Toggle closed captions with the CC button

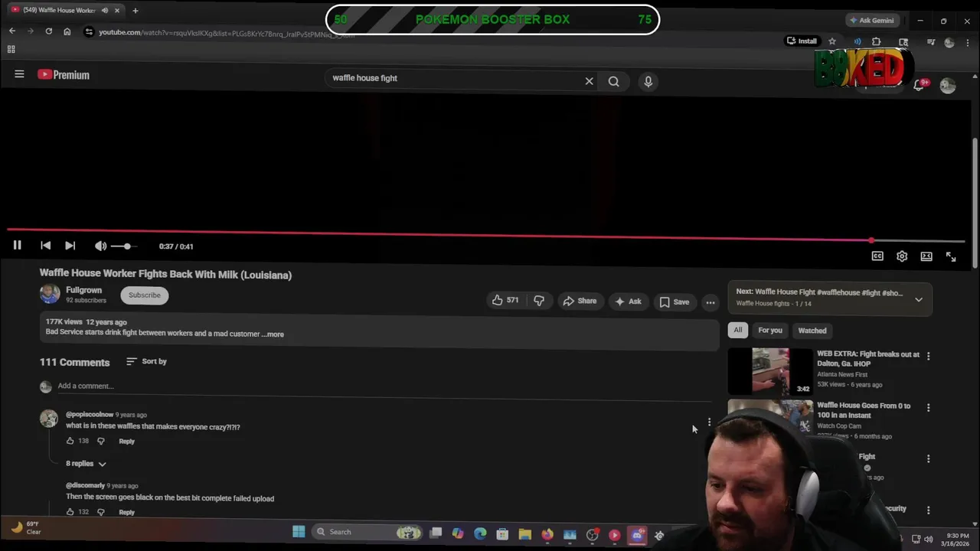click(x=877, y=256)
